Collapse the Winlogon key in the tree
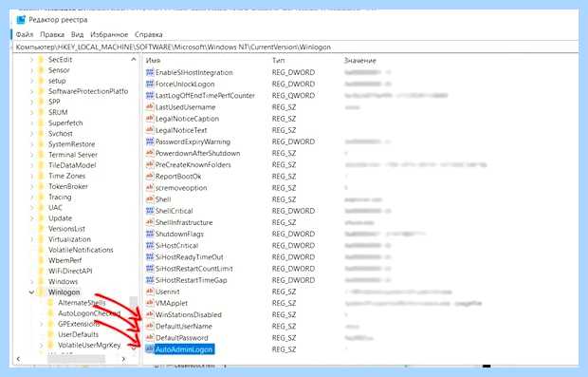This screenshot has width=588, height=377. click(x=31, y=292)
